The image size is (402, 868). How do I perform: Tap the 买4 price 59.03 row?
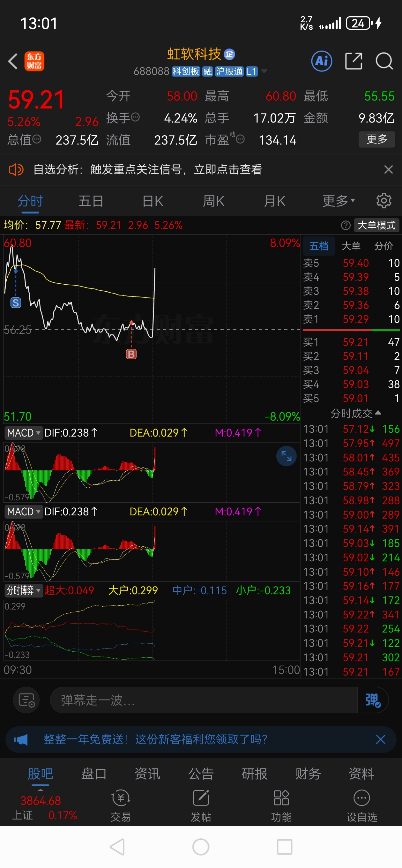(x=351, y=384)
